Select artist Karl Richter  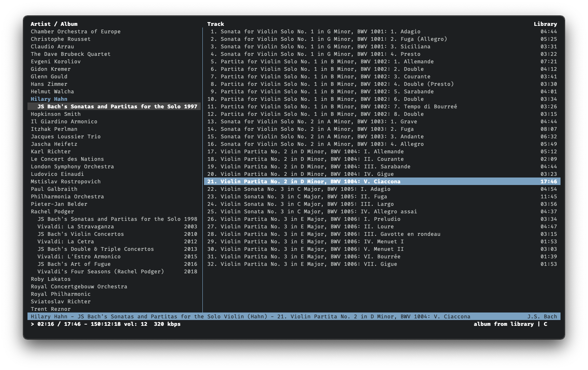[x=50, y=152]
